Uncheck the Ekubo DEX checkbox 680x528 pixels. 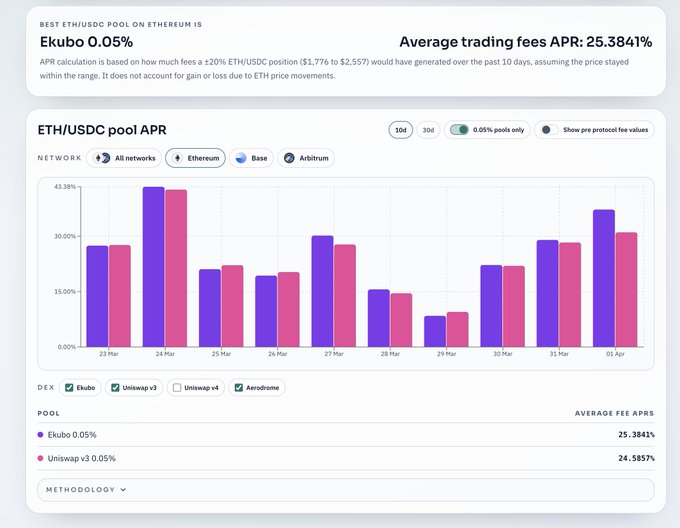pos(69,388)
